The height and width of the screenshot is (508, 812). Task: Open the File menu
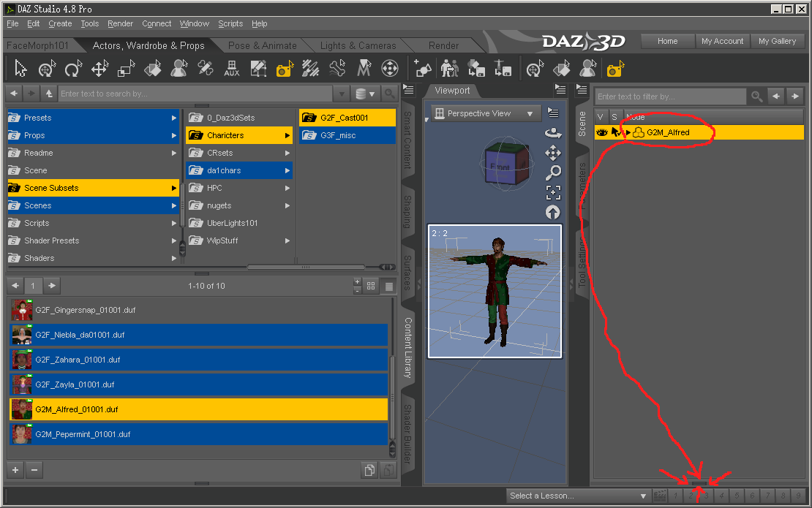coord(12,24)
